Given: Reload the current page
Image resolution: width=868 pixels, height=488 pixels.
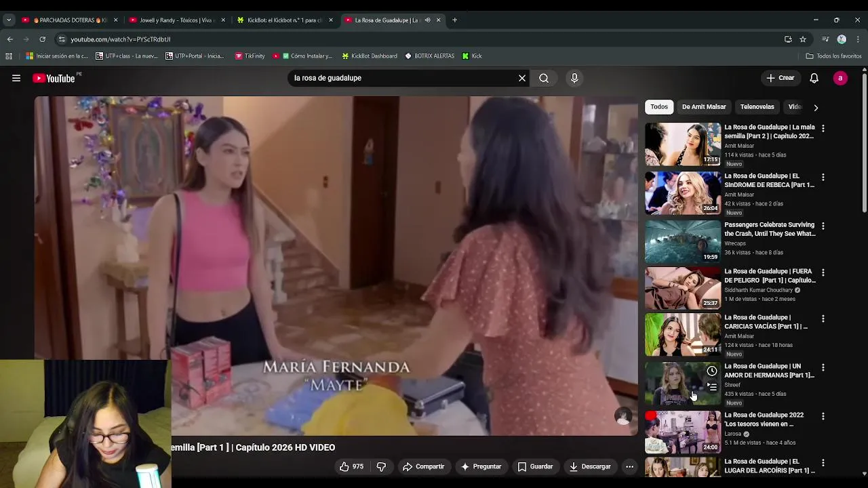Looking at the screenshot, I should tap(42, 39).
